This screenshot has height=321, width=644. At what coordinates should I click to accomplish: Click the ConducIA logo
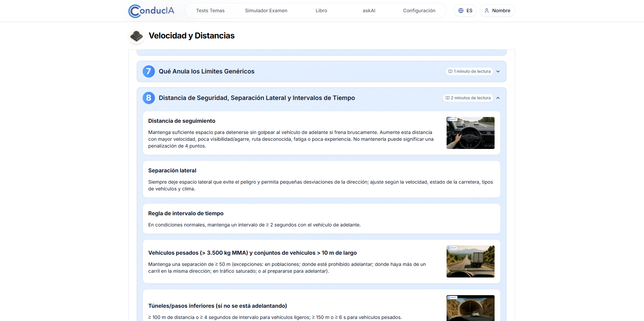pyautogui.click(x=151, y=11)
